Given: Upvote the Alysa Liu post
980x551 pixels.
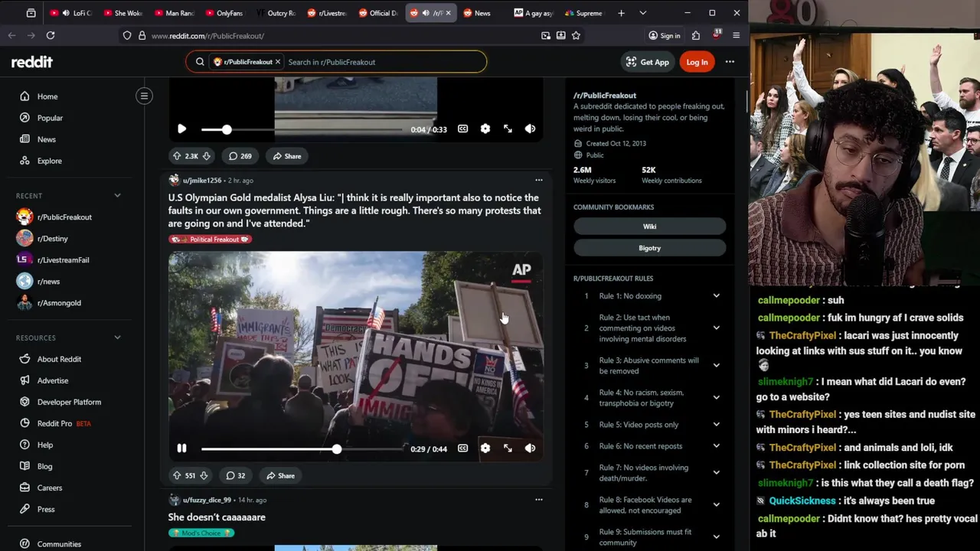Looking at the screenshot, I should tap(177, 475).
